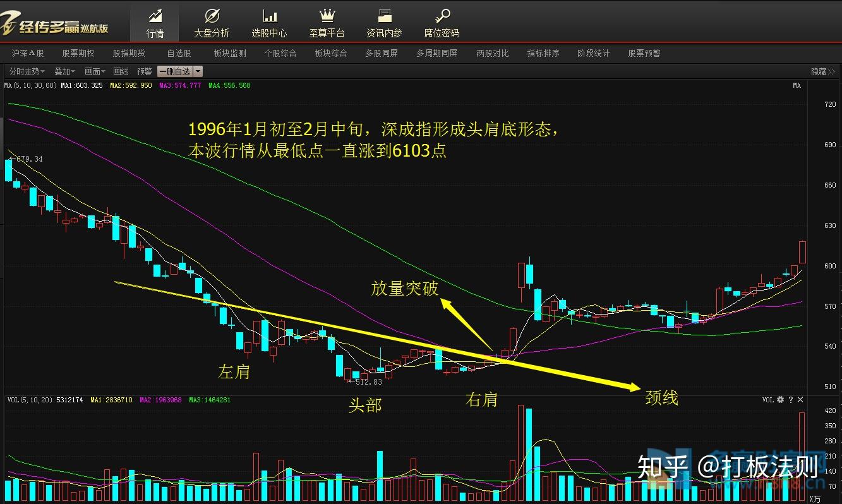Select the 指标排序 tab
The width and height of the screenshot is (842, 504).
[x=543, y=54]
